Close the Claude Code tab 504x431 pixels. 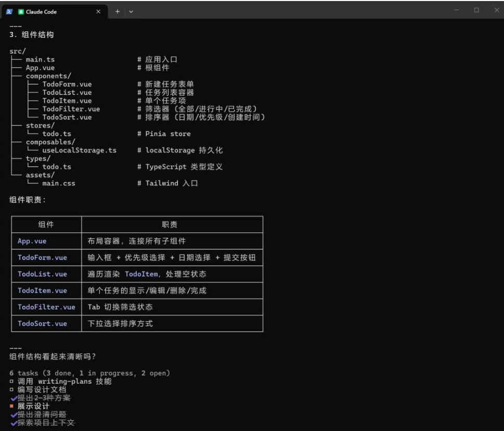tap(98, 11)
